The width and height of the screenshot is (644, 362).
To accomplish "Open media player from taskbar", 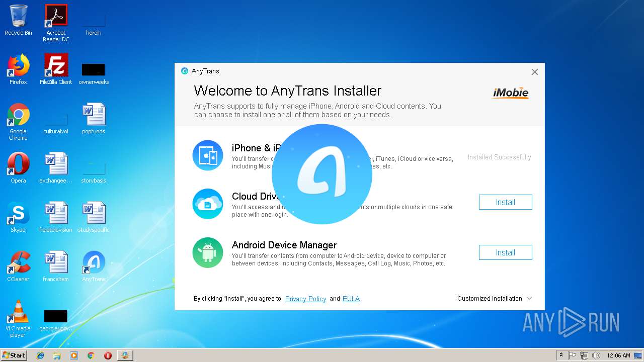I will (74, 355).
